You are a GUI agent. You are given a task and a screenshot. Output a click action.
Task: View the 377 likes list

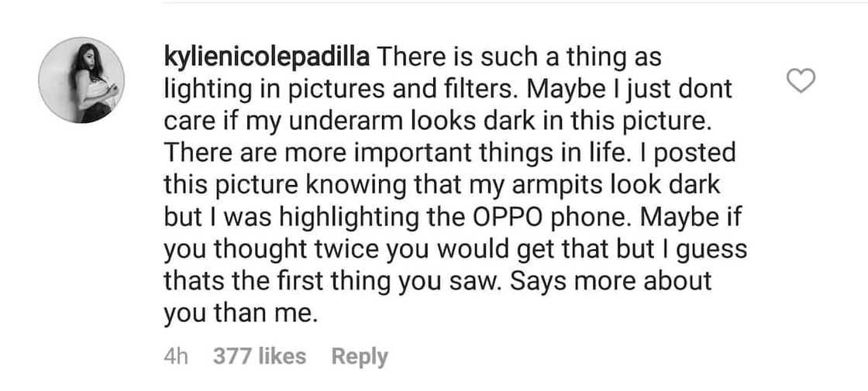259,356
